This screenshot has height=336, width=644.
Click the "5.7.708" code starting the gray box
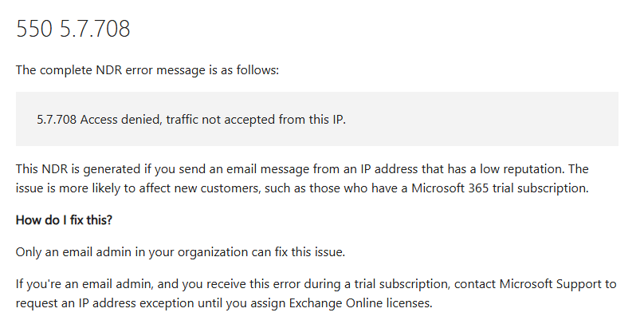(x=57, y=120)
